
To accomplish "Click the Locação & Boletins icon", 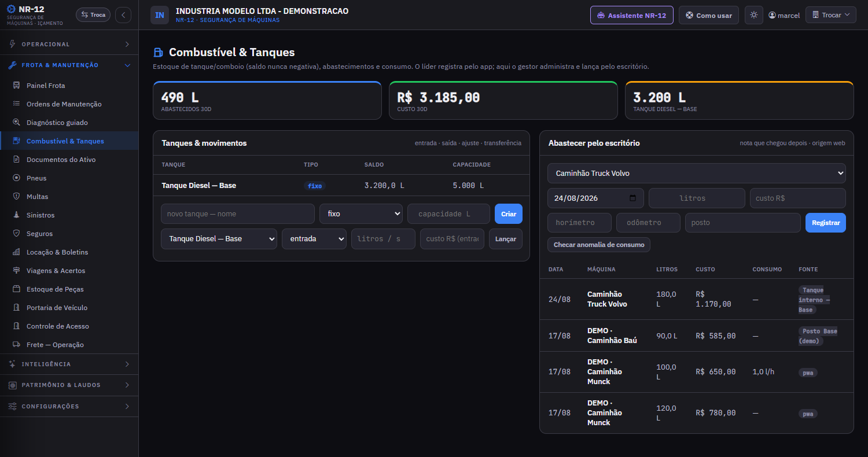I will coord(16,252).
